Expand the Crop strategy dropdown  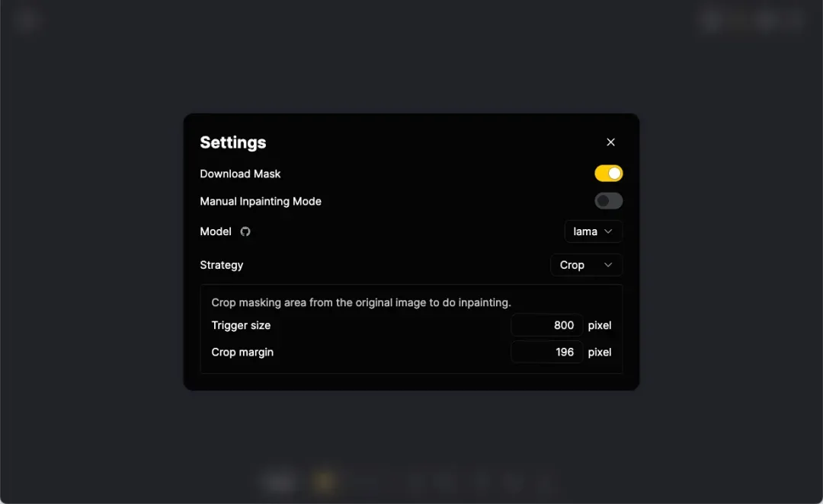point(586,265)
